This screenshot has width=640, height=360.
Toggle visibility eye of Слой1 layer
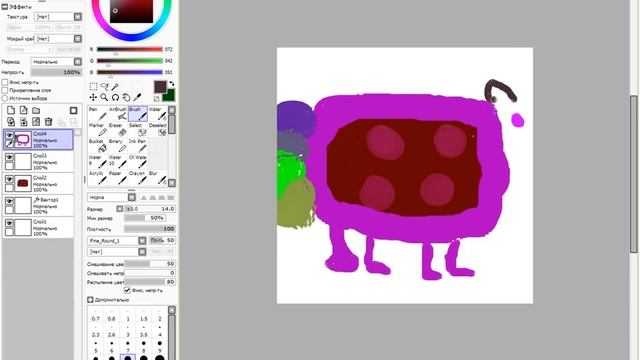pos(9,224)
